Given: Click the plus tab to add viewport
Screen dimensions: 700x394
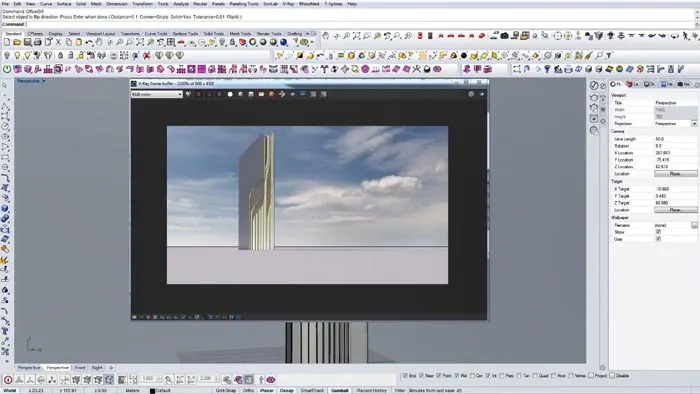Looking at the screenshot, I should point(111,368).
